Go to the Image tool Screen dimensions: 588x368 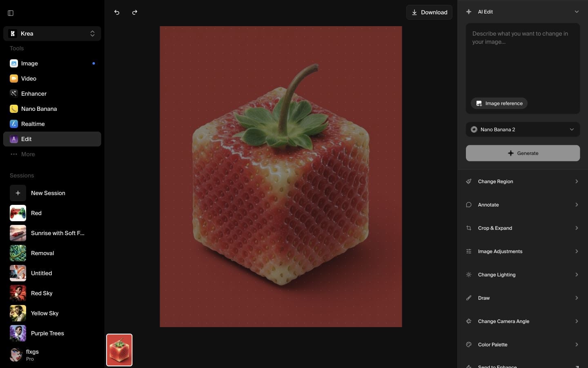click(x=52, y=63)
